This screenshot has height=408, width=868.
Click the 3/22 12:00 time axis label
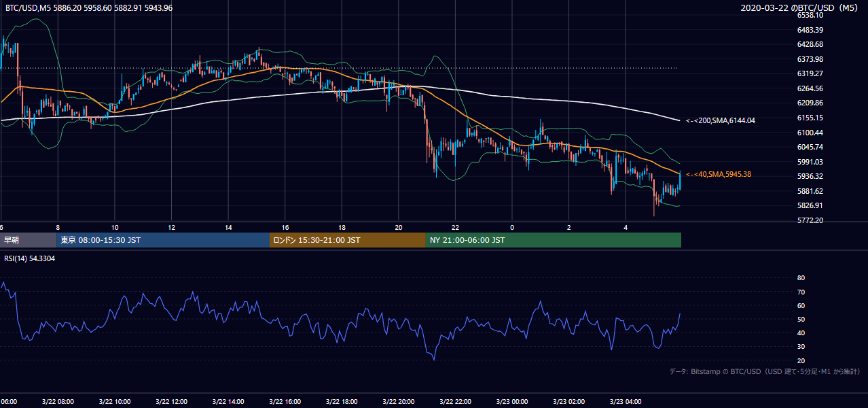point(171,402)
